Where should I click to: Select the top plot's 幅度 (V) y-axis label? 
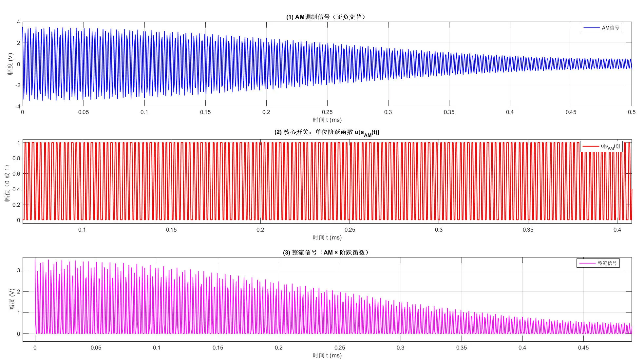(x=10, y=64)
